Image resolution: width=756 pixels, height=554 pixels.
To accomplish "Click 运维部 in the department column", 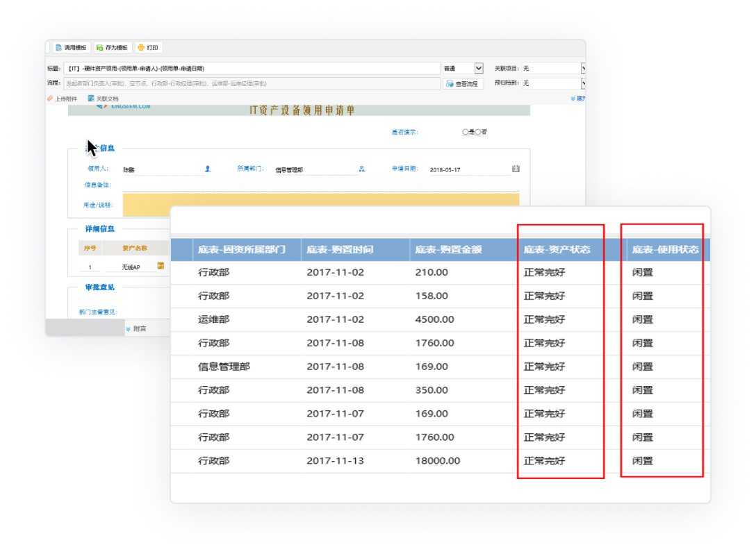I will coord(213,320).
